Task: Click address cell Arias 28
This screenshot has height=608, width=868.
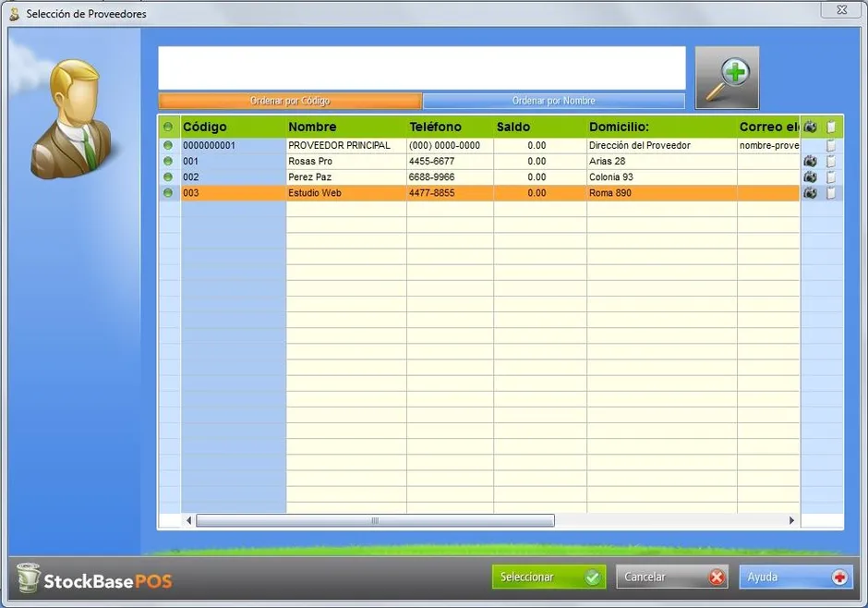Action: 662,161
